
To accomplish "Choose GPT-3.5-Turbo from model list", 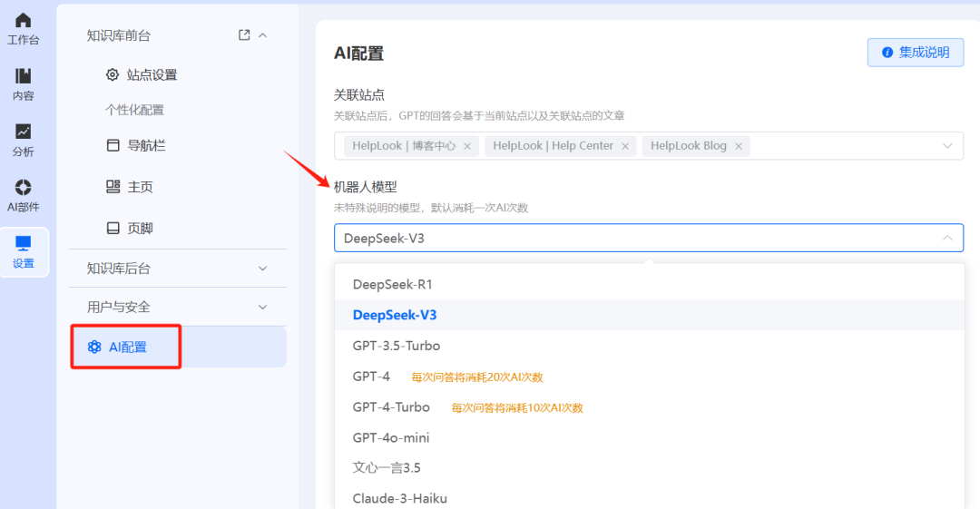I will (x=650, y=345).
